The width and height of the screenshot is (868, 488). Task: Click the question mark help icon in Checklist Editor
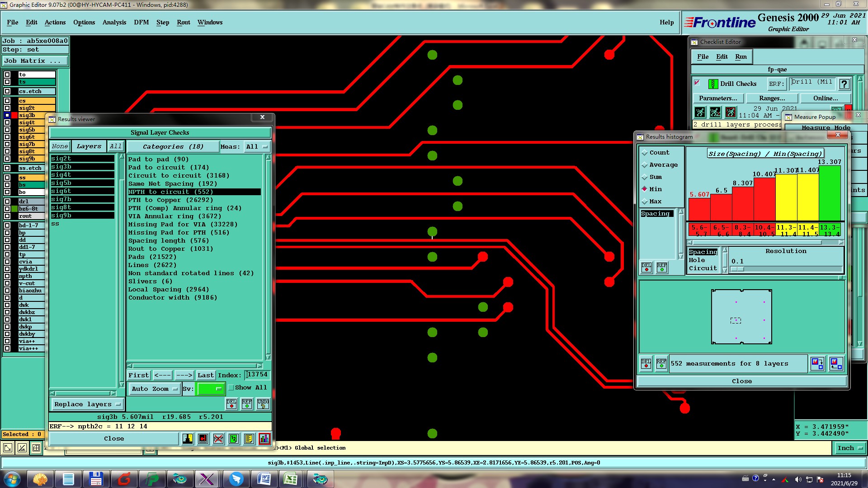[844, 84]
